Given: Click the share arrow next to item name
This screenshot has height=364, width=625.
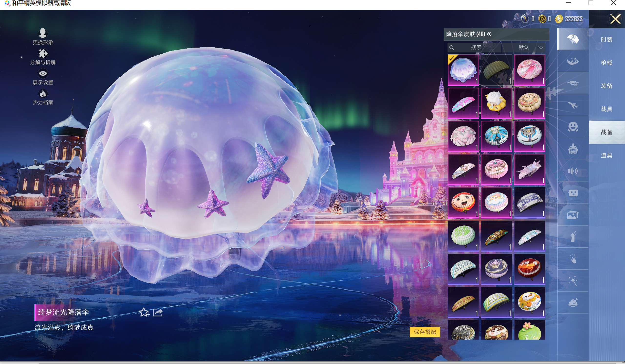Looking at the screenshot, I should [158, 313].
